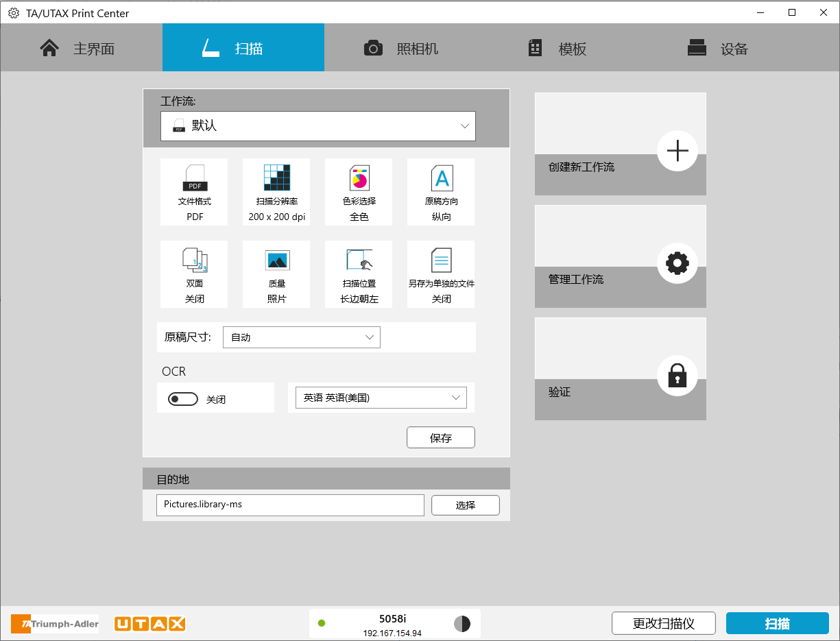Select the 质量 照片 (photo quality) option
The image size is (840, 641).
tap(276, 274)
